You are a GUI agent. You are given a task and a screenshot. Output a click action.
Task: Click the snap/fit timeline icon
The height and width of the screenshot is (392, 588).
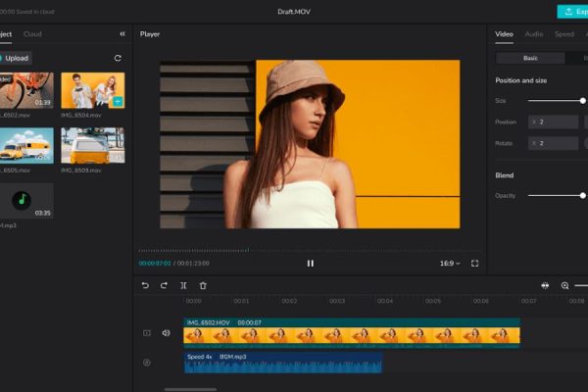pos(546,285)
